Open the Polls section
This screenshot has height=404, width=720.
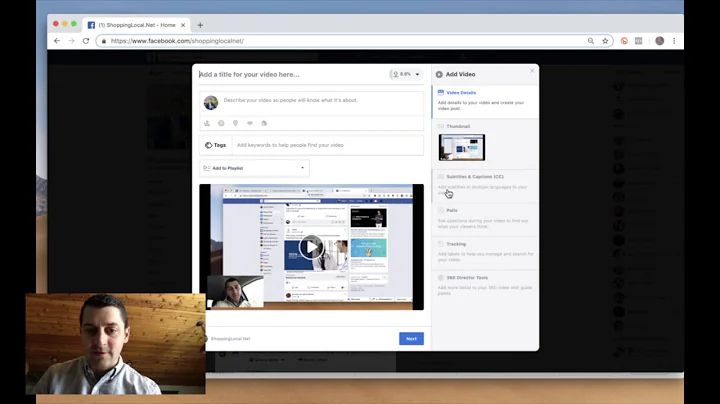(x=485, y=219)
